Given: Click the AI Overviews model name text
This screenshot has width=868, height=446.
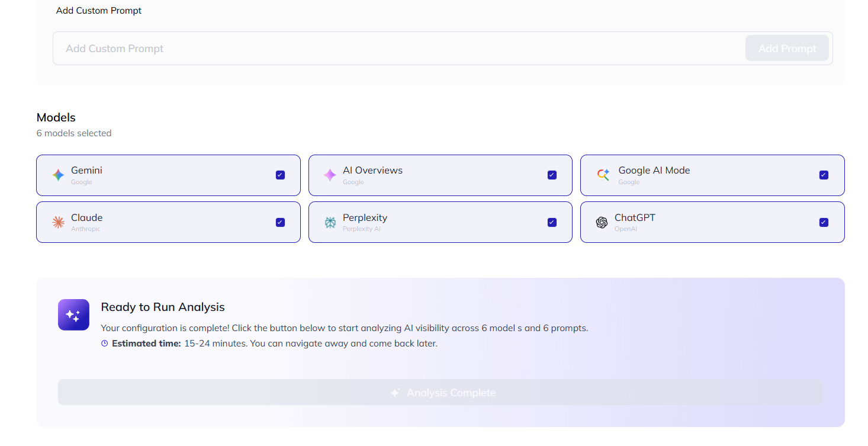Looking at the screenshot, I should (372, 170).
